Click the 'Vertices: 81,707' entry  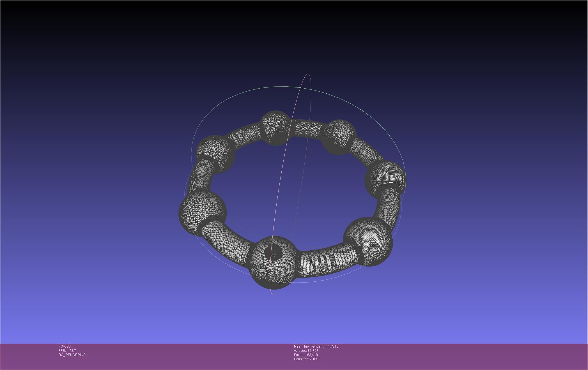click(306, 351)
